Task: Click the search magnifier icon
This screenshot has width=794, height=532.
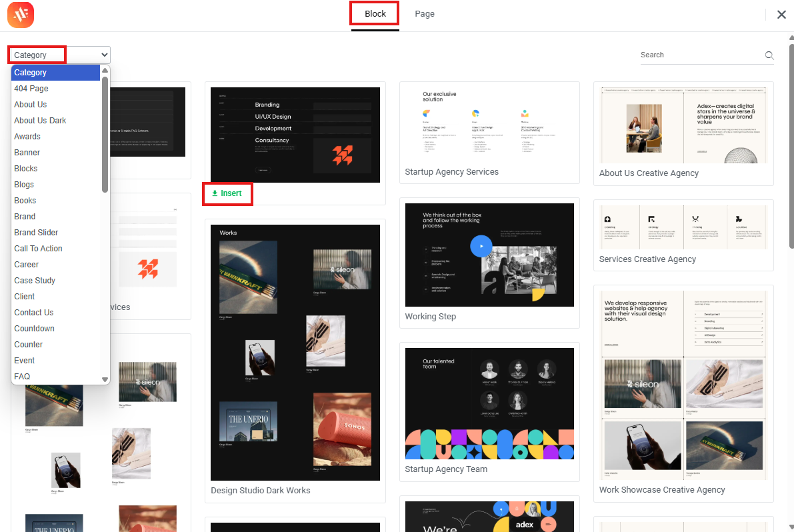Action: click(x=769, y=55)
